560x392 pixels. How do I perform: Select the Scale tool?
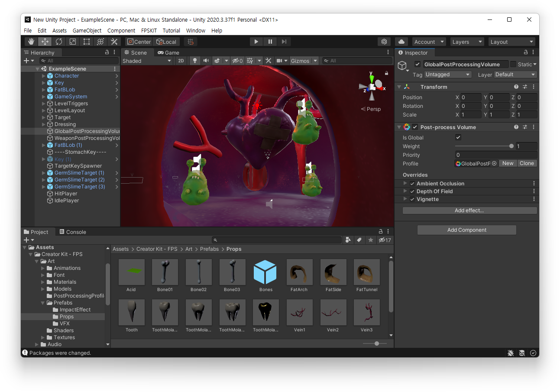73,42
